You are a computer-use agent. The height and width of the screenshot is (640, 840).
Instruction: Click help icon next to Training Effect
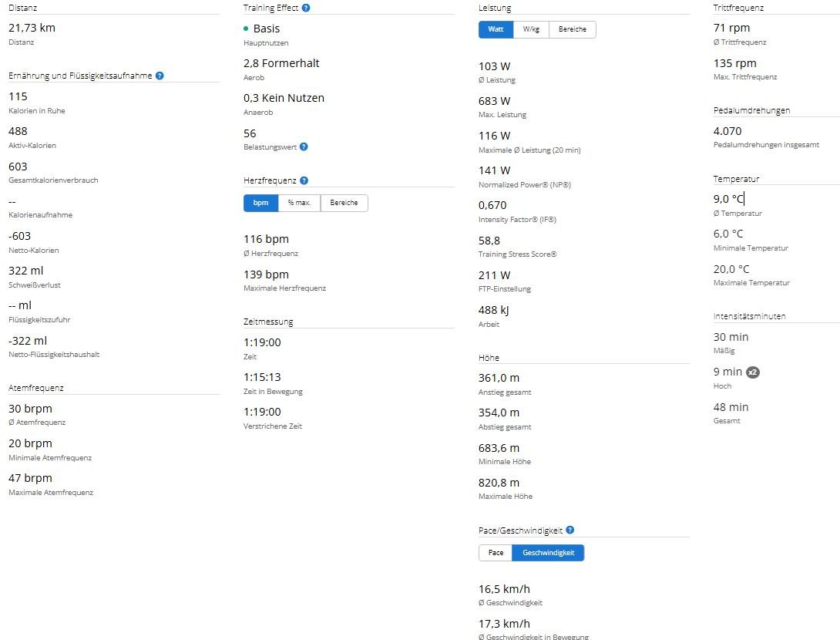[306, 8]
